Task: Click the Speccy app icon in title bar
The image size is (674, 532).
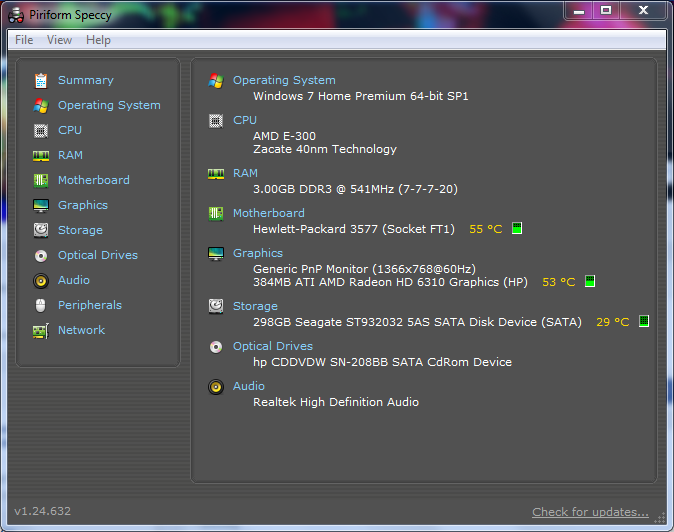Action: coord(16,16)
